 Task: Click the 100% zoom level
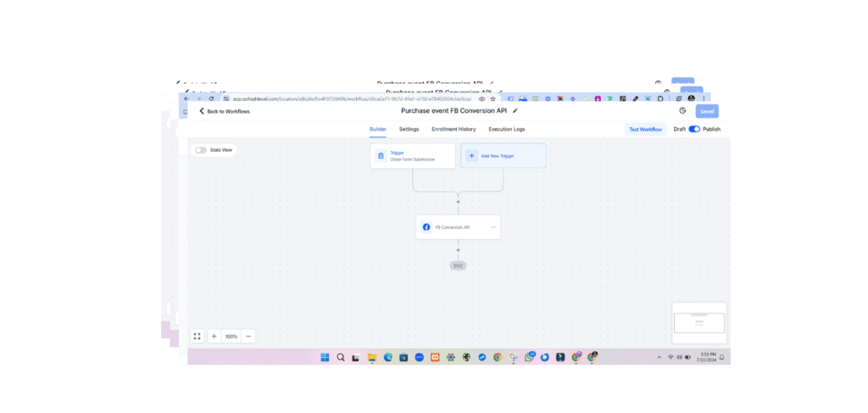point(231,336)
